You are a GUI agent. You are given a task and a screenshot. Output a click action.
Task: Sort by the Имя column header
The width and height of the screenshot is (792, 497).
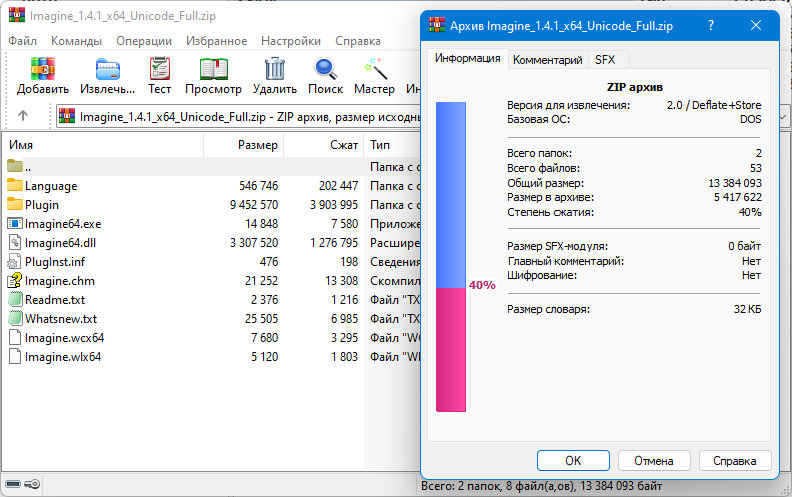pos(103,145)
